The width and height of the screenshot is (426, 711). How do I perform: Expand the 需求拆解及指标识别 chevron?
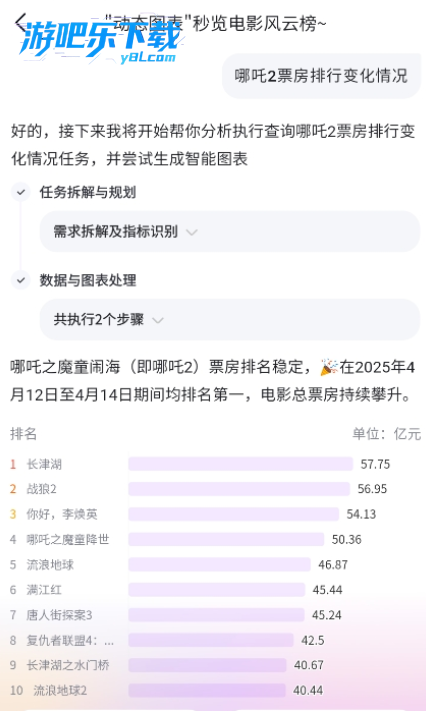click(x=192, y=232)
